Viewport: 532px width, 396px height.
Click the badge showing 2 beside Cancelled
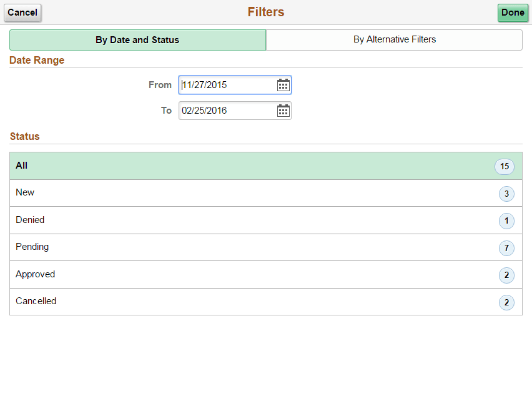pos(506,302)
